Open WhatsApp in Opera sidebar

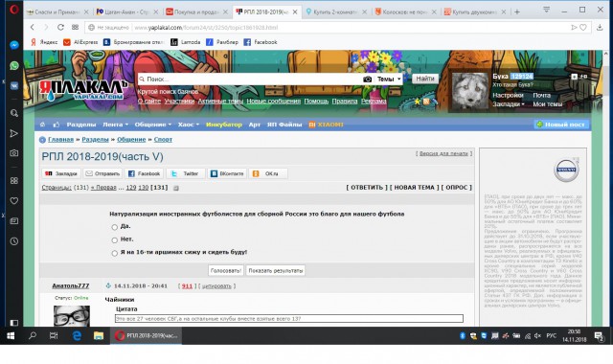(14, 65)
